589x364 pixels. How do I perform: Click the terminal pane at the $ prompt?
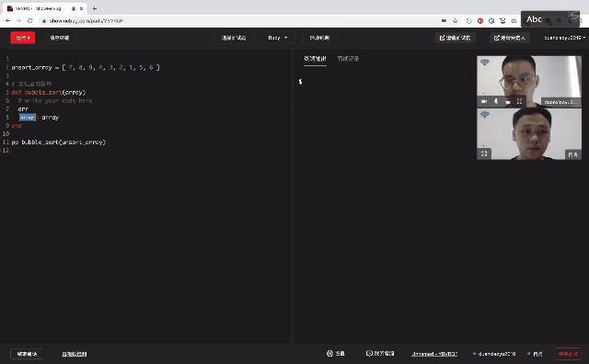[300, 82]
